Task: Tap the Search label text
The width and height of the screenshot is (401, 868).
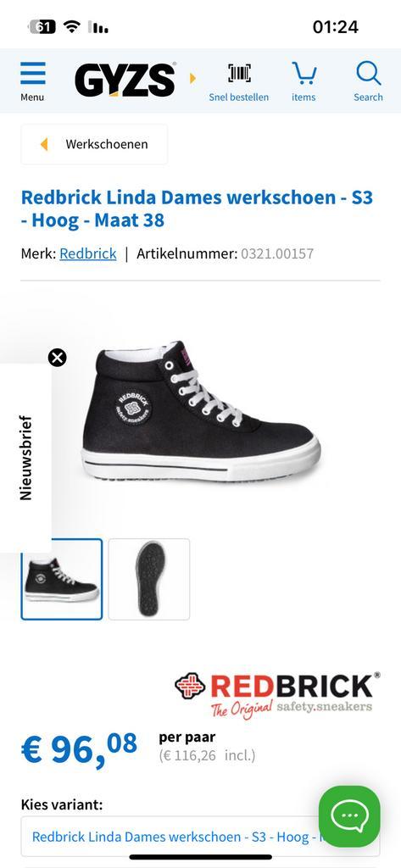Action: [368, 97]
